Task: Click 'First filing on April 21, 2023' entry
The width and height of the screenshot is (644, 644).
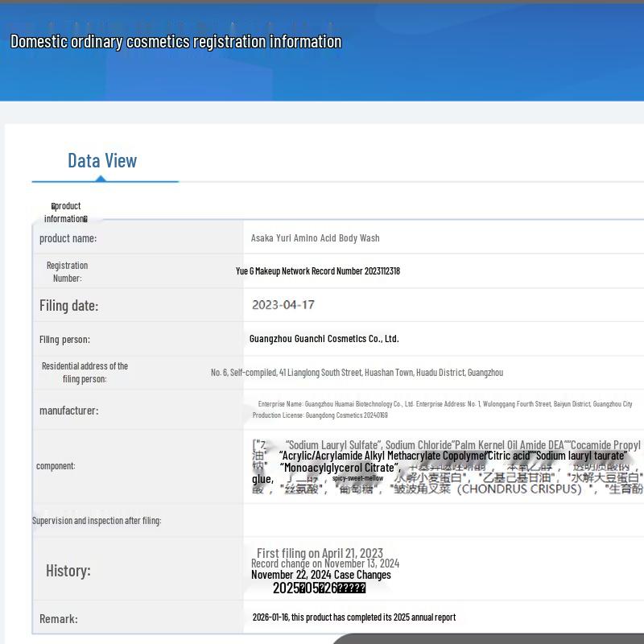Action: click(x=320, y=553)
